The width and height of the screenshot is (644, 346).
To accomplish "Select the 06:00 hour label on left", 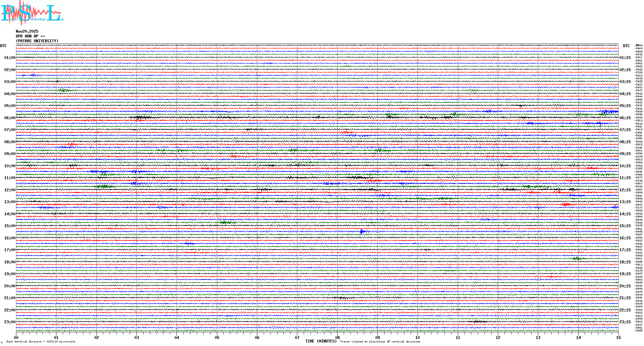I will click(10, 118).
